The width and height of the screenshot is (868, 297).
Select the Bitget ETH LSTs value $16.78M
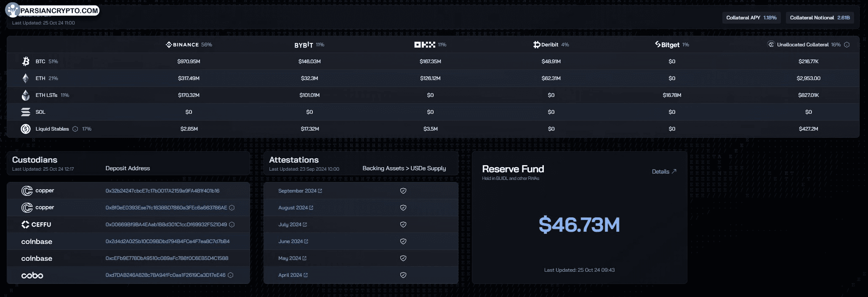(x=672, y=95)
